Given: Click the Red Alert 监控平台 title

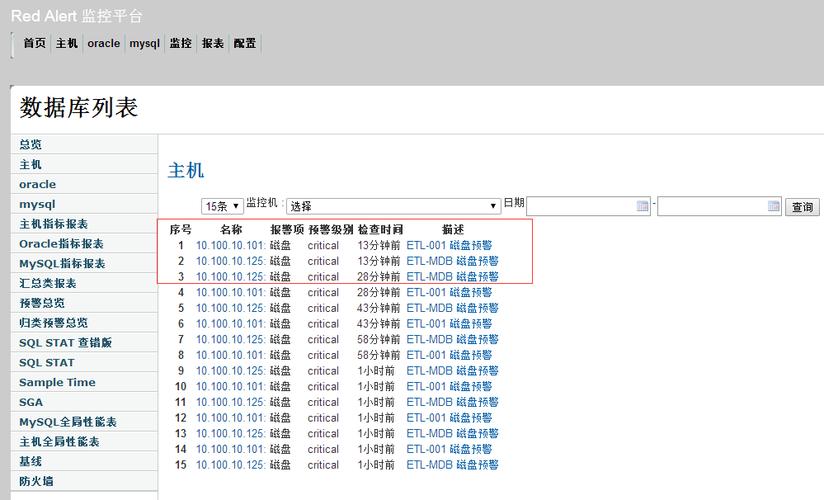Looking at the screenshot, I should click(77, 16).
